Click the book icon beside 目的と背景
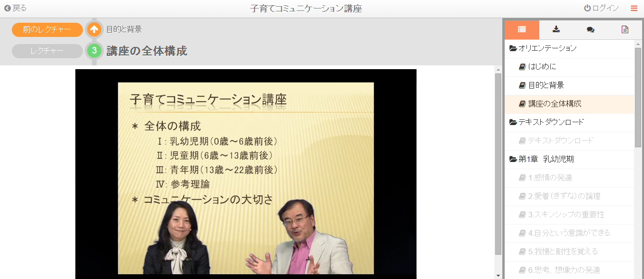Viewport: 644px width, 279px height. 523,85
